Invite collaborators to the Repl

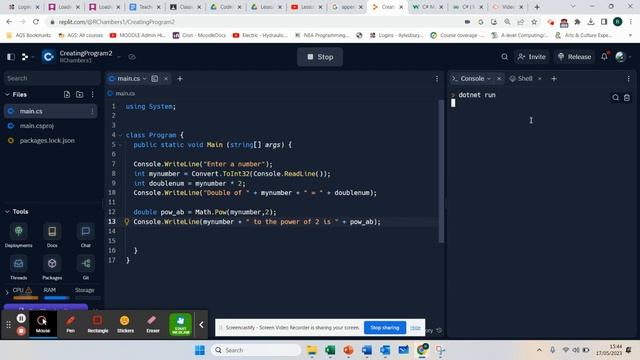coord(531,57)
